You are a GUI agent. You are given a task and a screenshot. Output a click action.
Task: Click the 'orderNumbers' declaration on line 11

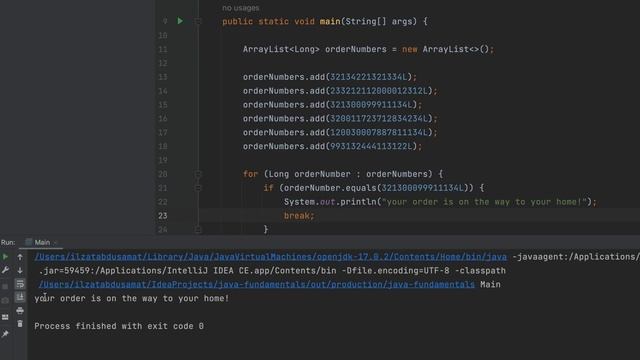coord(356,49)
